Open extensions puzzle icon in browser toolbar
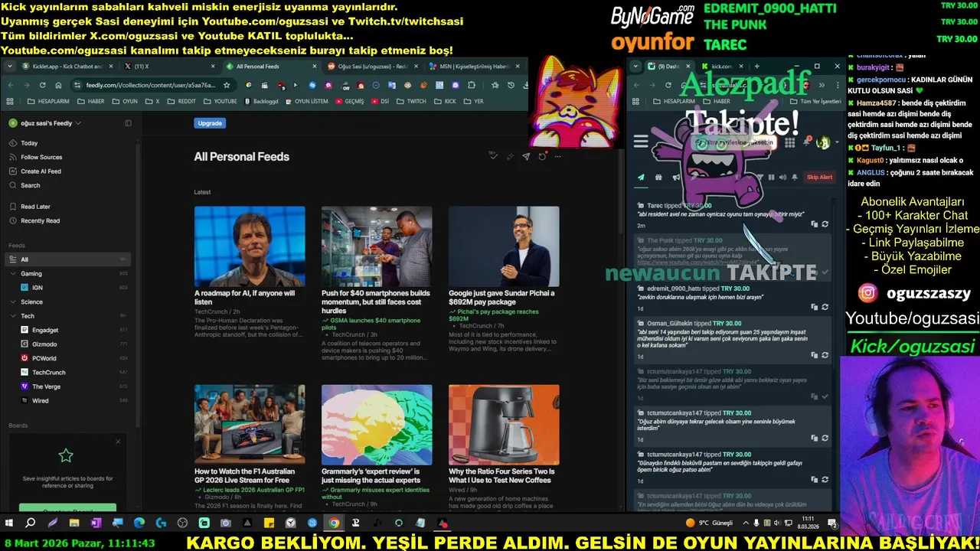The image size is (980, 551). pyautogui.click(x=472, y=85)
